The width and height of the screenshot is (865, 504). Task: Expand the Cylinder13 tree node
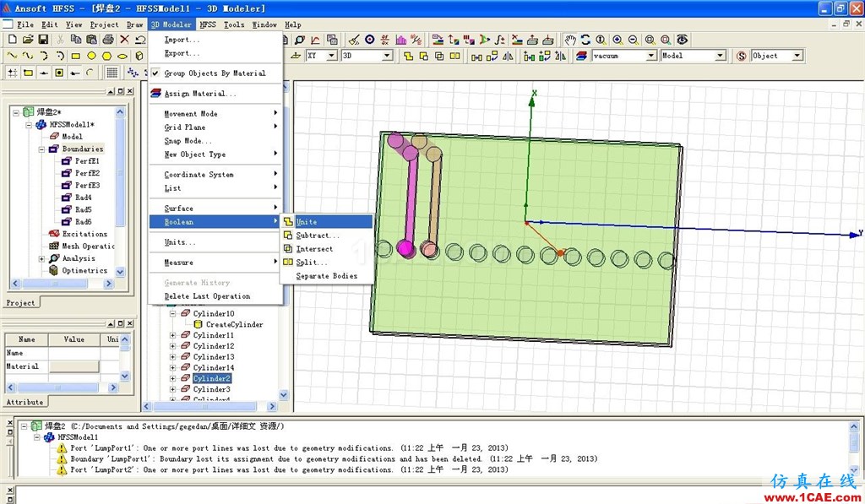[172, 357]
